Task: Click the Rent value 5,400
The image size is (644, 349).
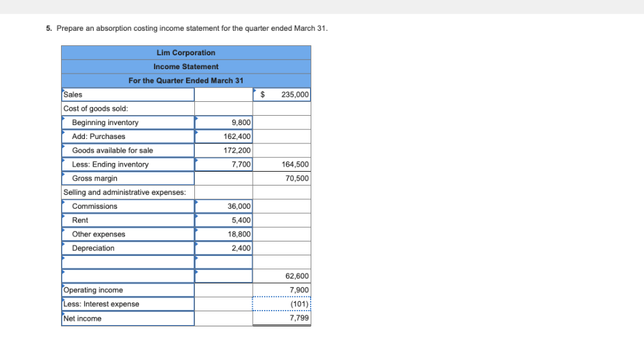Action: tap(223, 220)
